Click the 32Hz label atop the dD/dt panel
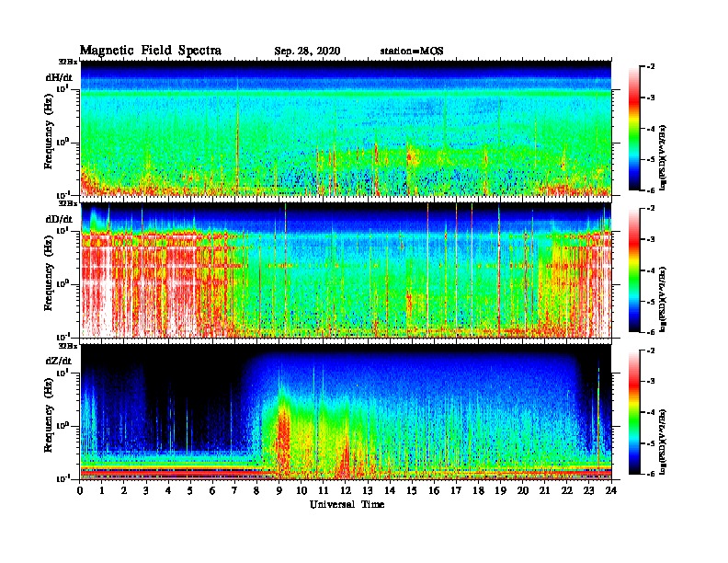 pyautogui.click(x=67, y=203)
